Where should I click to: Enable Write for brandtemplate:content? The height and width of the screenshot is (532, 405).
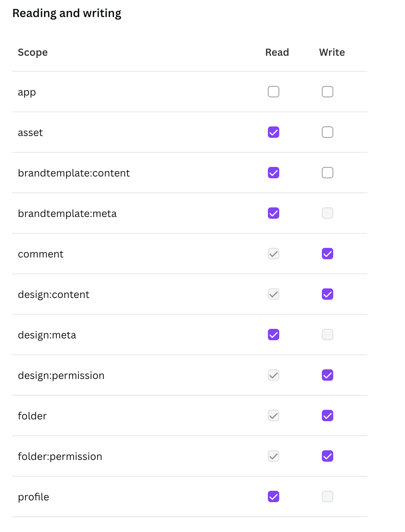pyautogui.click(x=328, y=173)
